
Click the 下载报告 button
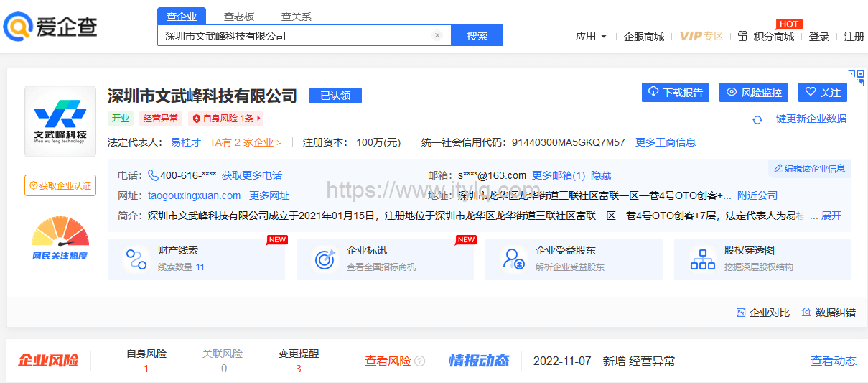coord(676,92)
